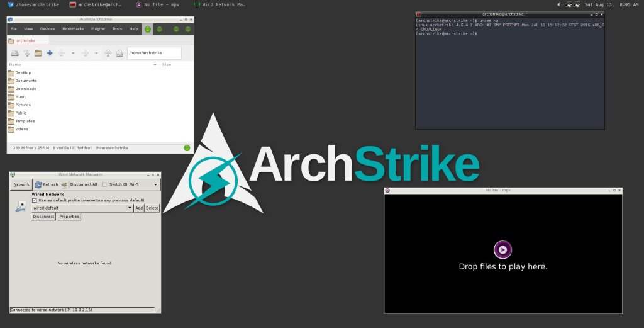Select the Desktop folder
This screenshot has height=328, width=644.
[19, 73]
